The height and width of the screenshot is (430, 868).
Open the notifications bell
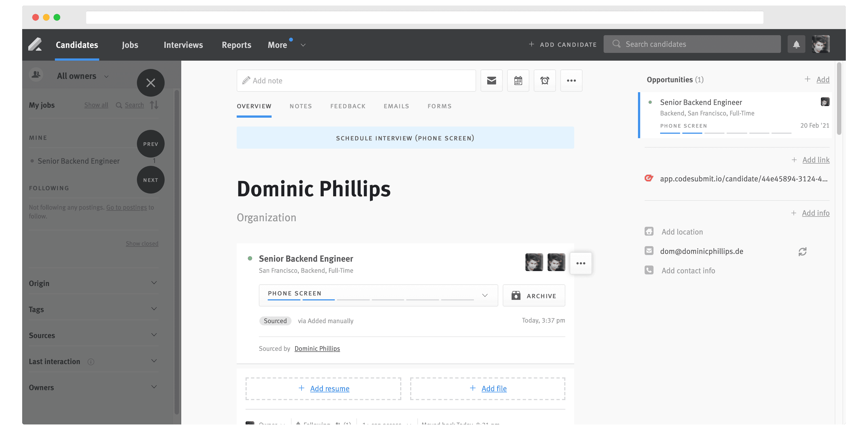(x=796, y=44)
